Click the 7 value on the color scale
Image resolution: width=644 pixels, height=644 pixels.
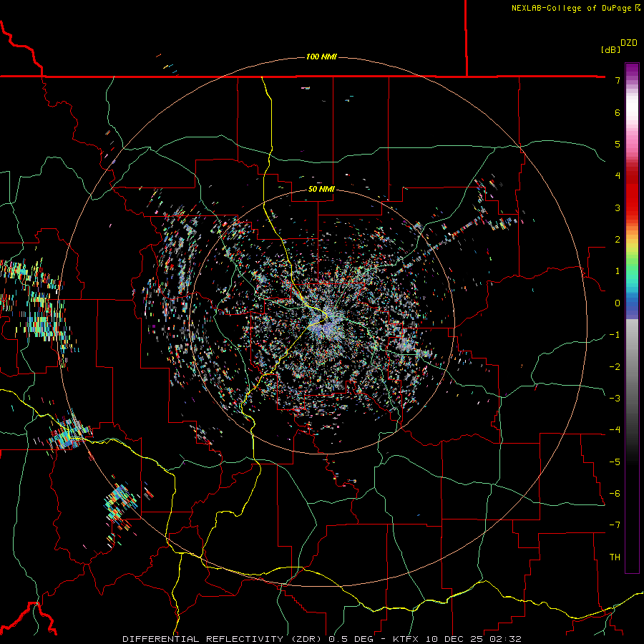point(618,80)
